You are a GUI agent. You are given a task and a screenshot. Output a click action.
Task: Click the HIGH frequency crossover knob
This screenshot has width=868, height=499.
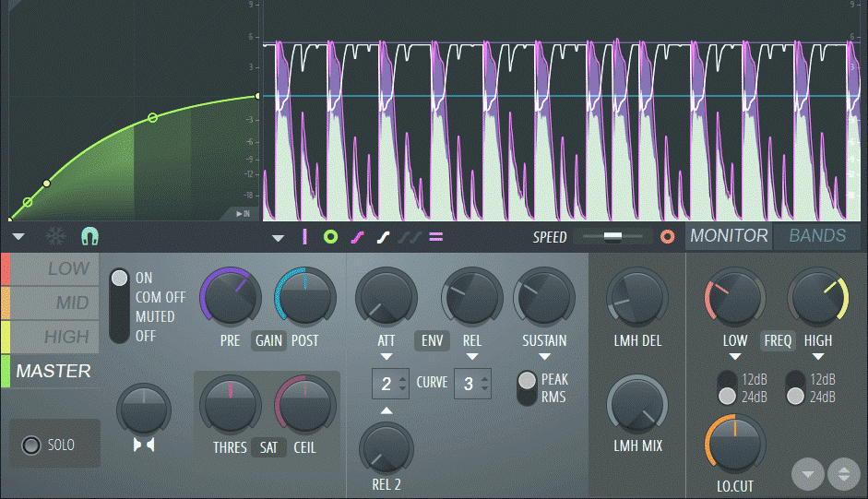[817, 297]
